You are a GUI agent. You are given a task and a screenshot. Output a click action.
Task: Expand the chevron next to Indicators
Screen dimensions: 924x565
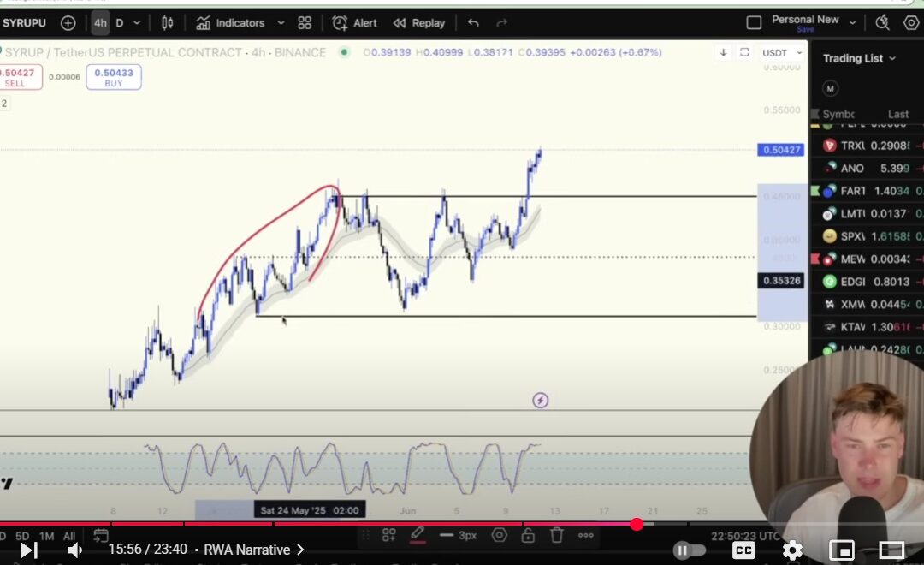click(281, 23)
